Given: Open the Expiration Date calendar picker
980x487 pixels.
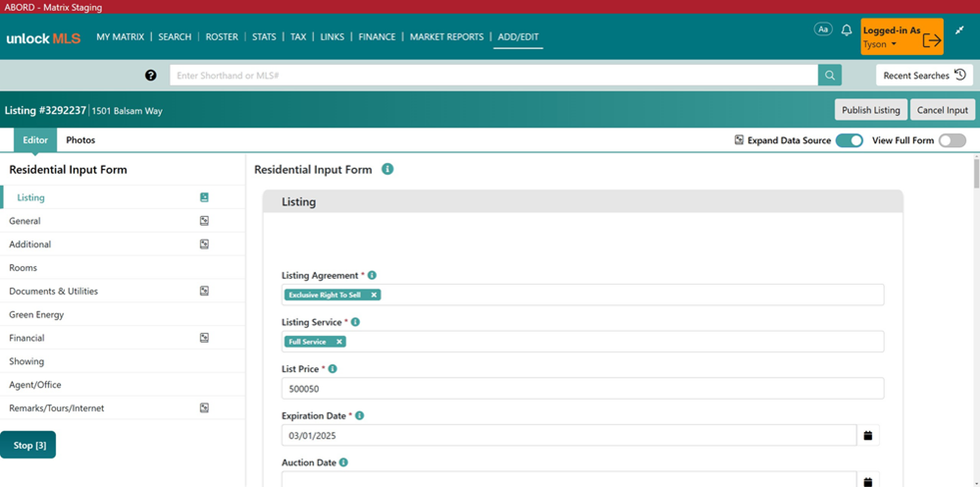Looking at the screenshot, I should point(867,435).
